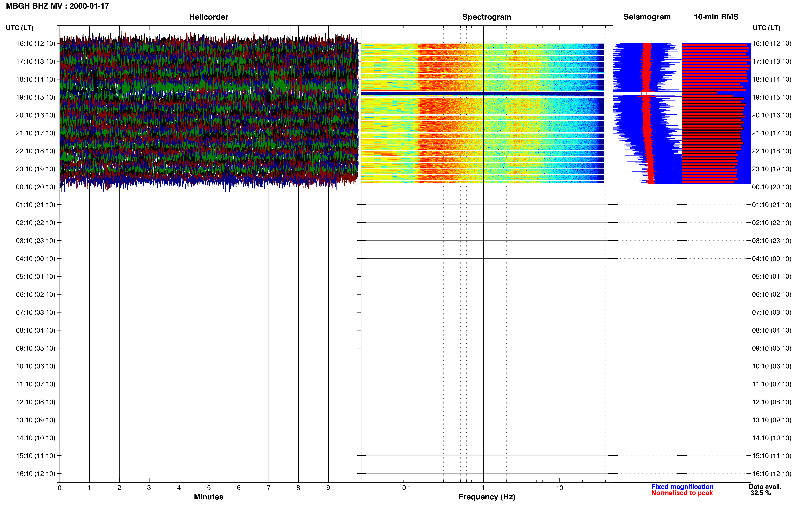Click minute tick 3 under the Helicorder
This screenshot has height=508, width=812.
coord(149,487)
